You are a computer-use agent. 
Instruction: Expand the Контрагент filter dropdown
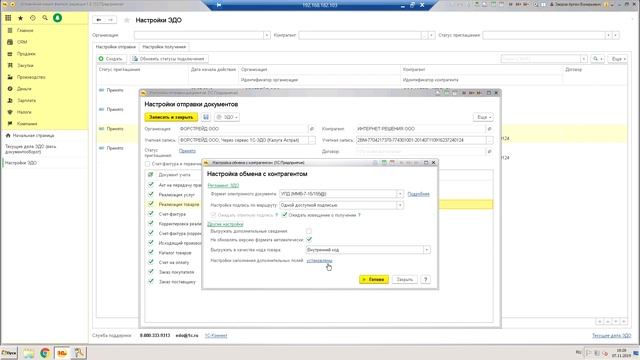[431, 36]
